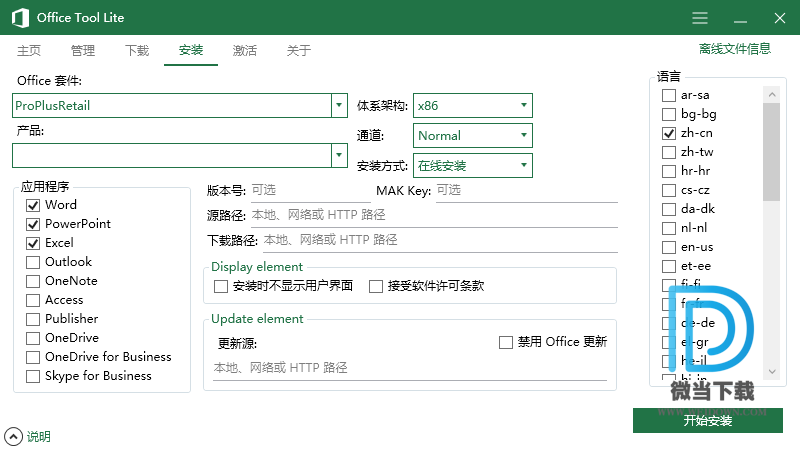Click the 更新源 path input field

410,368
